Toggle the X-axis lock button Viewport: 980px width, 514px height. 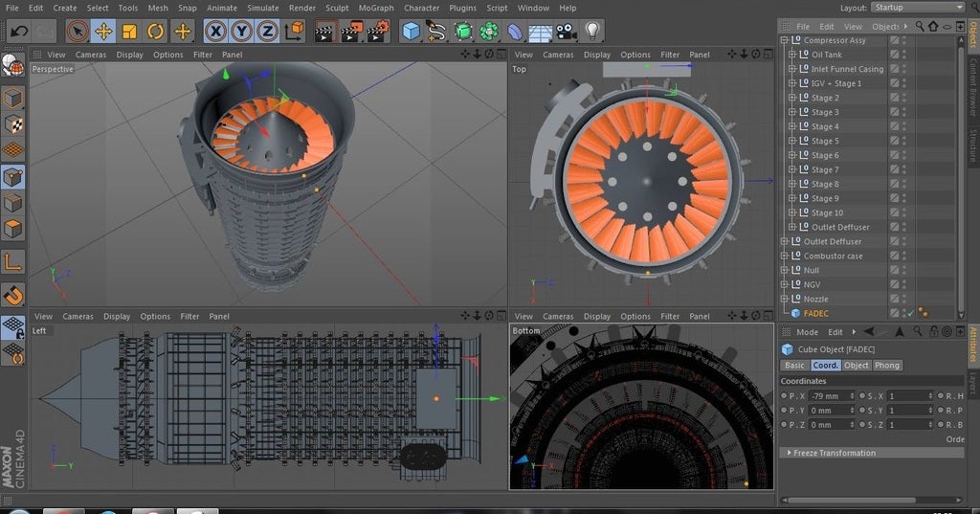(215, 32)
